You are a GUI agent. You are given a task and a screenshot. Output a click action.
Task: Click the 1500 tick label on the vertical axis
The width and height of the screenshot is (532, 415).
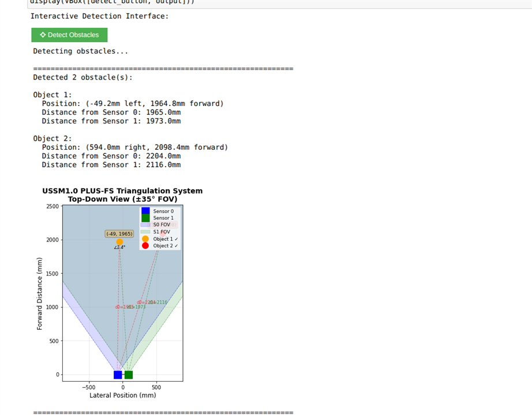(53, 274)
